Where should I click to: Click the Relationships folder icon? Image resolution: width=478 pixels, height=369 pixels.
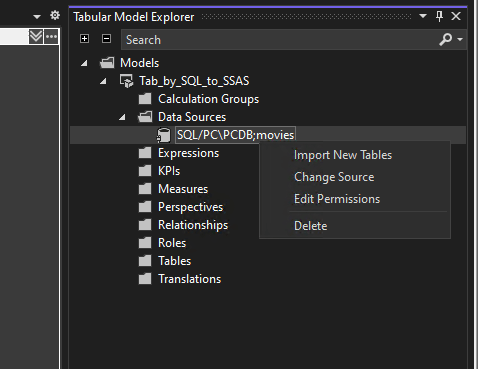click(x=145, y=225)
